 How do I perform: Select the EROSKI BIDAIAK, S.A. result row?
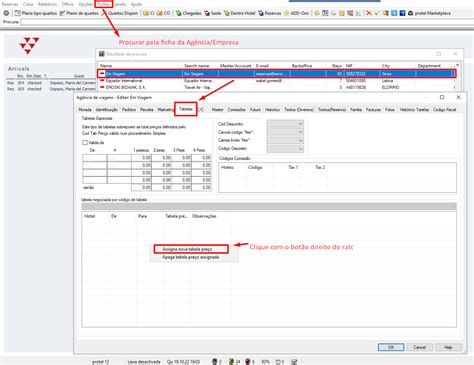tap(276, 87)
